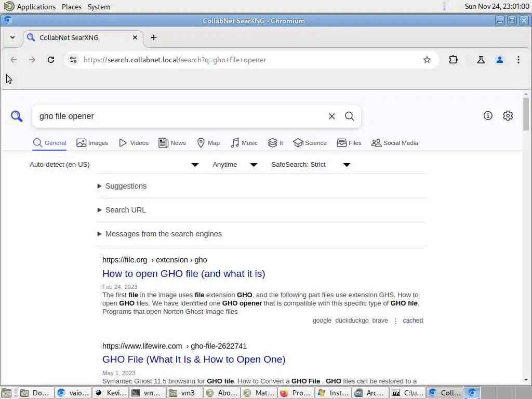Go forward in browser history
Screen dimensions: 532x399
[x=32, y=60]
